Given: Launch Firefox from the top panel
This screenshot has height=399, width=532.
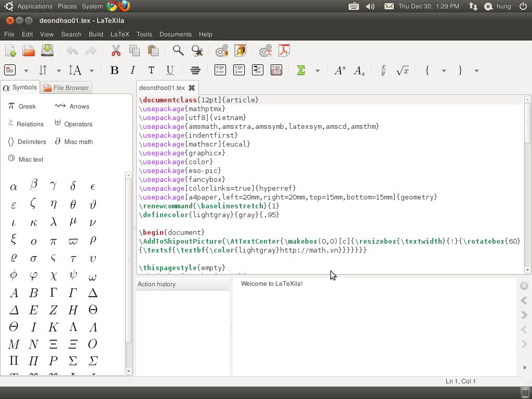Looking at the screenshot, I should (x=124, y=6).
